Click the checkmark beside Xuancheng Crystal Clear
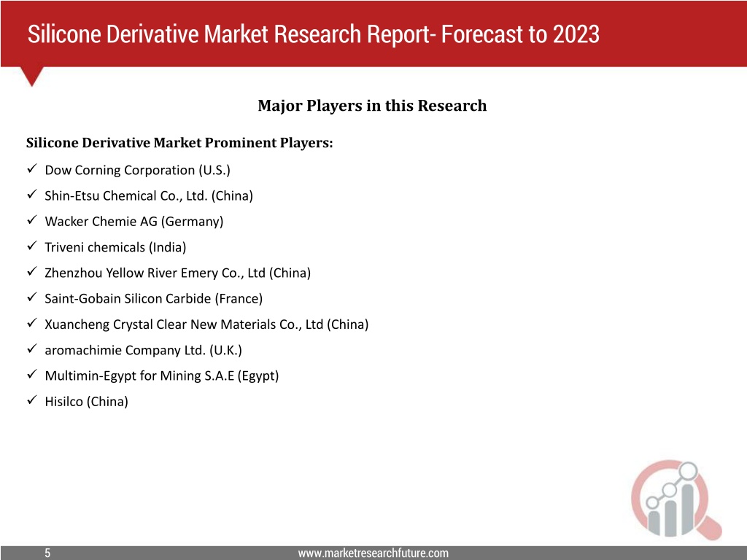The width and height of the screenshot is (747, 560). [32, 323]
